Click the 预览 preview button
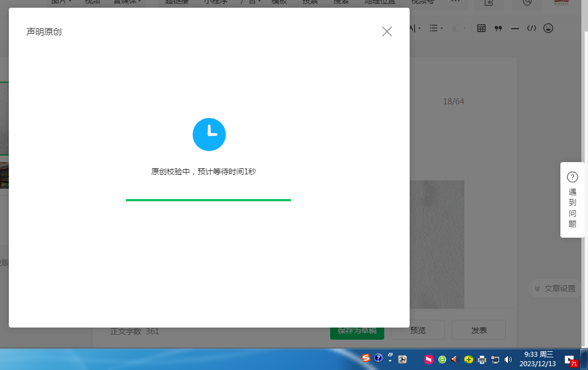 click(x=418, y=330)
